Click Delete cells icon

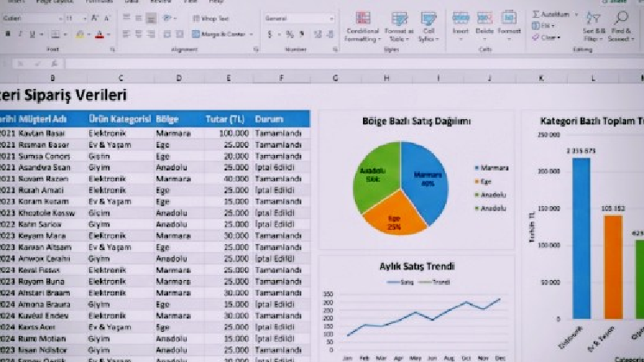click(485, 19)
